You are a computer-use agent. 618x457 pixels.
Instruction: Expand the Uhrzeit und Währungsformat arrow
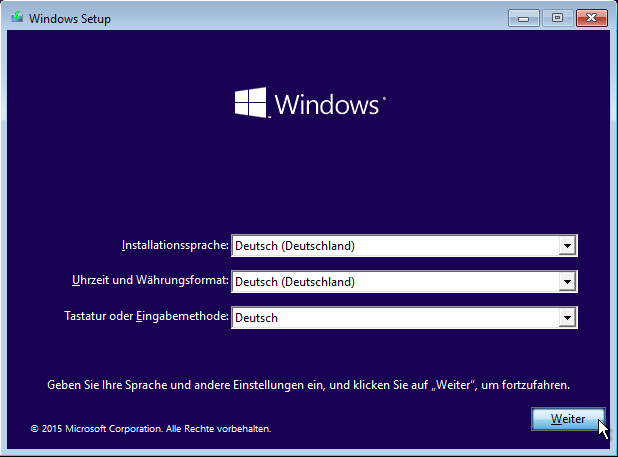(567, 282)
